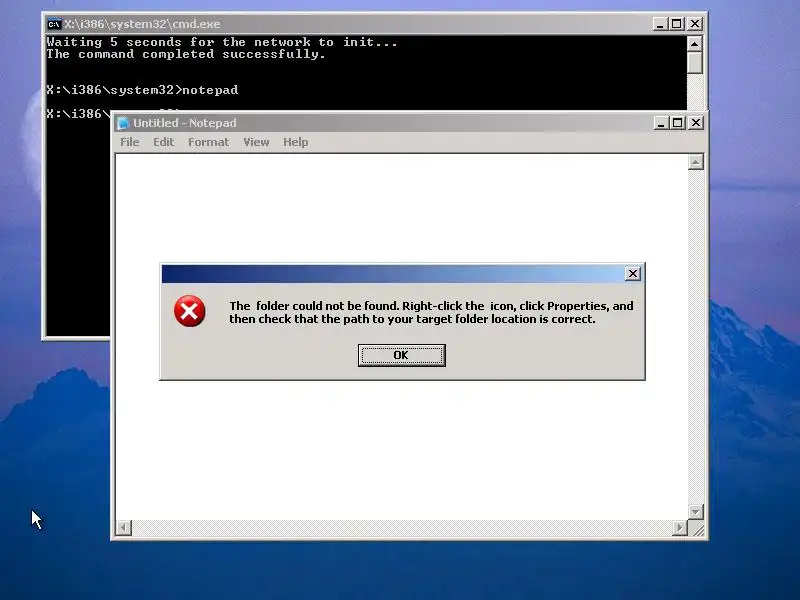The image size is (800, 600).
Task: Click the red error icon in dialog
Action: pos(189,311)
